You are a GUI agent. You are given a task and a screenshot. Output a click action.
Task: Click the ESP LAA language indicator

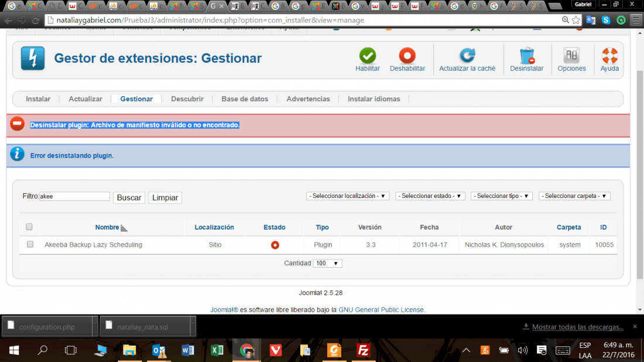pos(585,350)
